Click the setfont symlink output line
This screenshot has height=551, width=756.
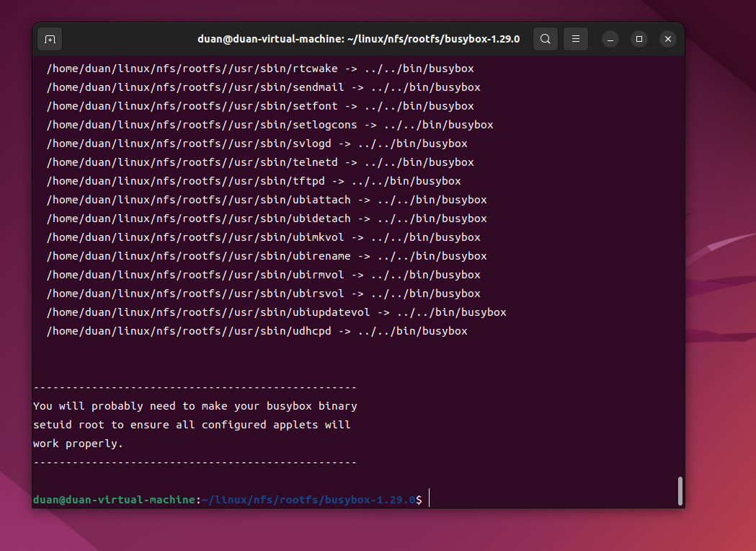(260, 106)
